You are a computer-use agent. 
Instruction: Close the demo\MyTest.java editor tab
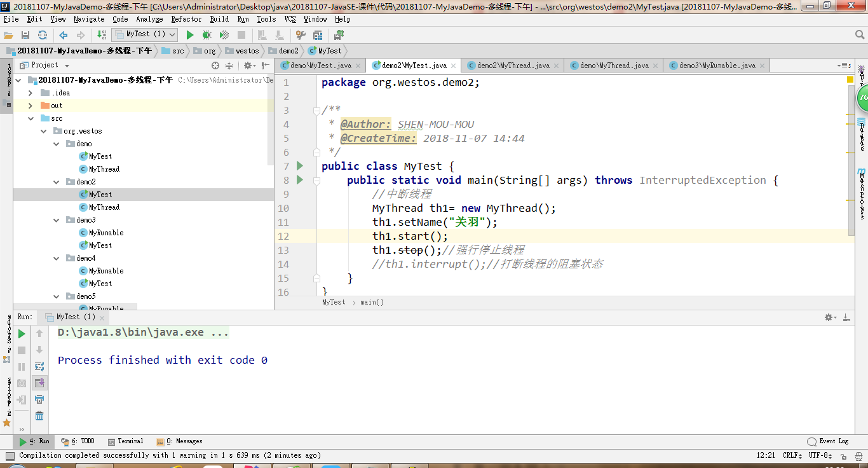point(358,65)
